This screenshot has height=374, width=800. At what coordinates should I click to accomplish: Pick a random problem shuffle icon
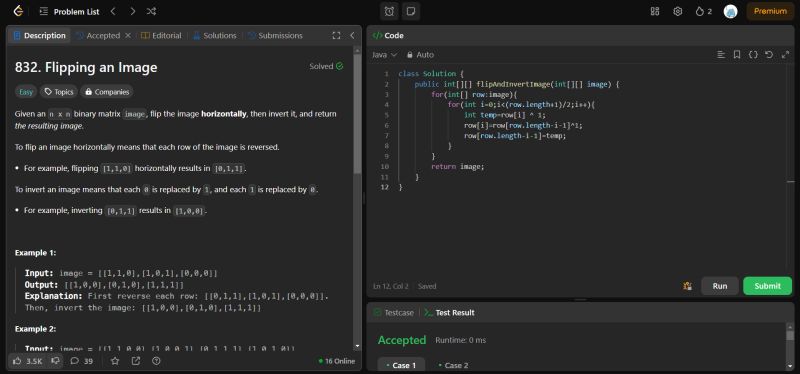[152, 11]
